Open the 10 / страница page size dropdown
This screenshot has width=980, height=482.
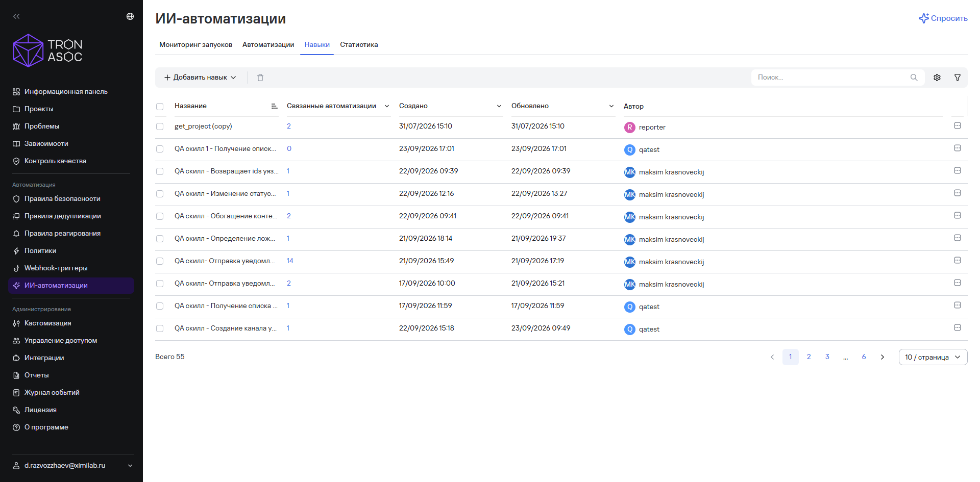click(933, 357)
